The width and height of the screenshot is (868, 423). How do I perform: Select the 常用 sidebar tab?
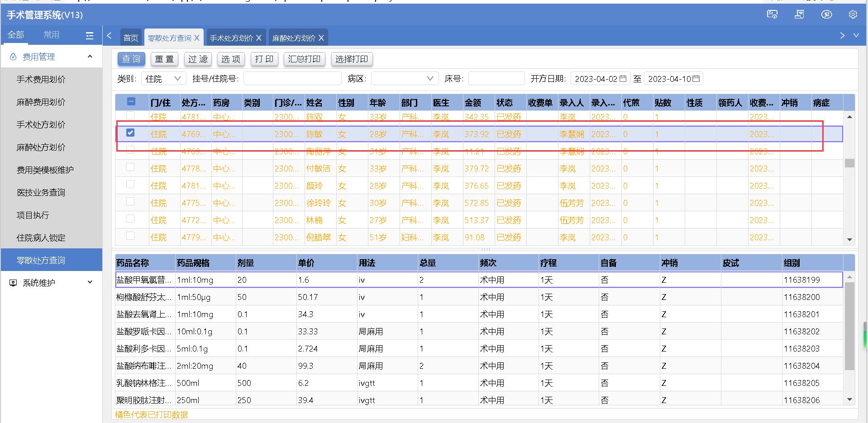[51, 35]
